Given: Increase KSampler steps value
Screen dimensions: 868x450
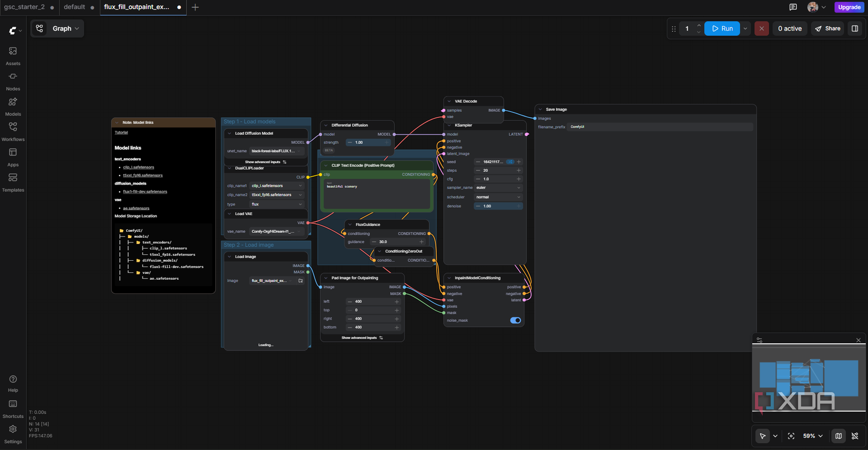Looking at the screenshot, I should (519, 170).
